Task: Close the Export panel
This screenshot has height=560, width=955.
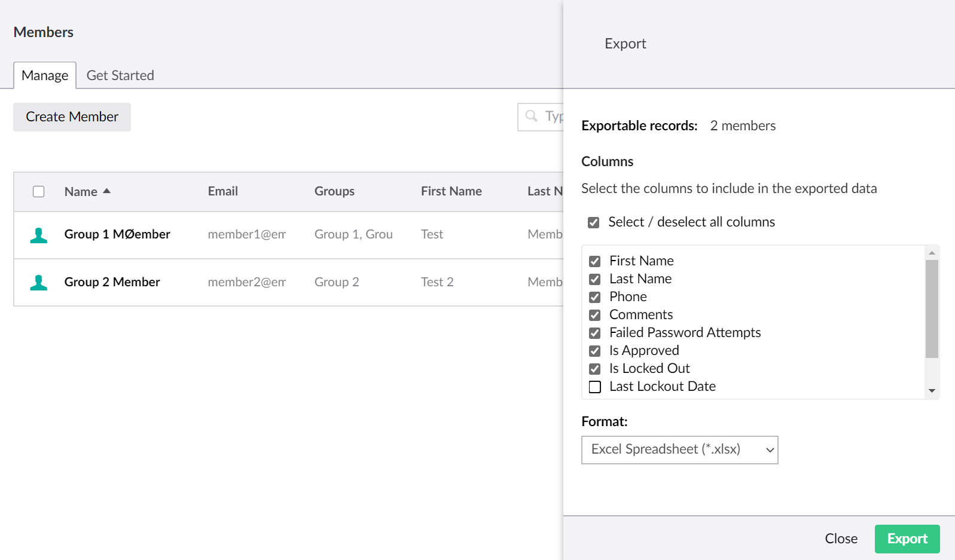Action: click(x=841, y=538)
